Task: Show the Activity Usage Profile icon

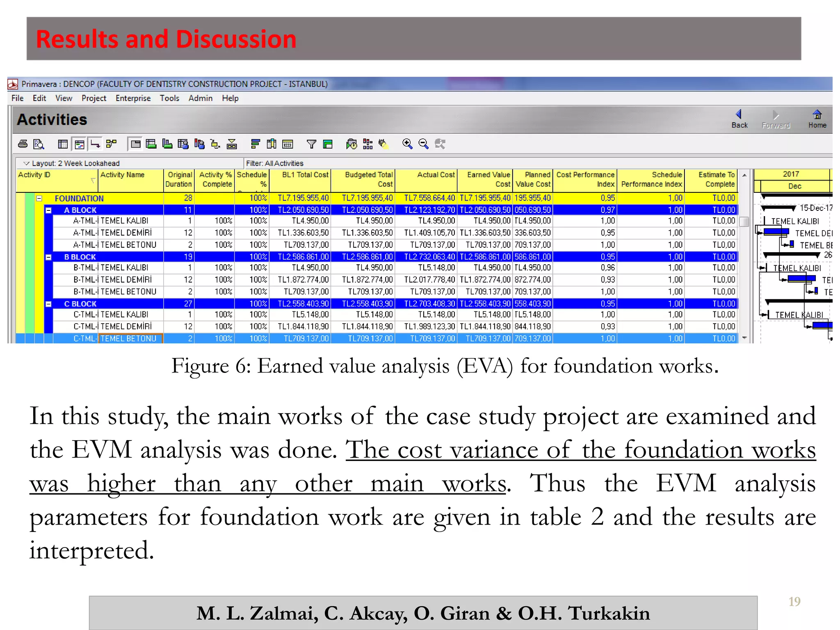Action: click(x=167, y=144)
